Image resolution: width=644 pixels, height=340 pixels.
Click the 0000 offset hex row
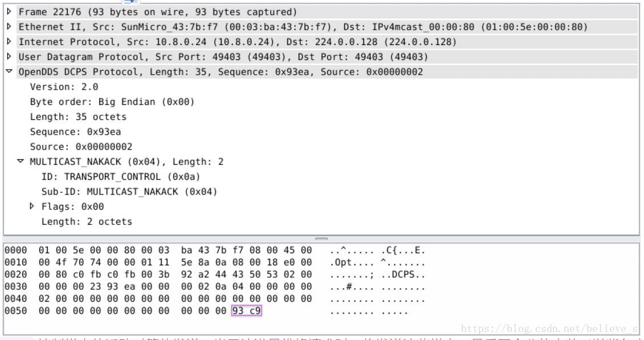point(215,250)
